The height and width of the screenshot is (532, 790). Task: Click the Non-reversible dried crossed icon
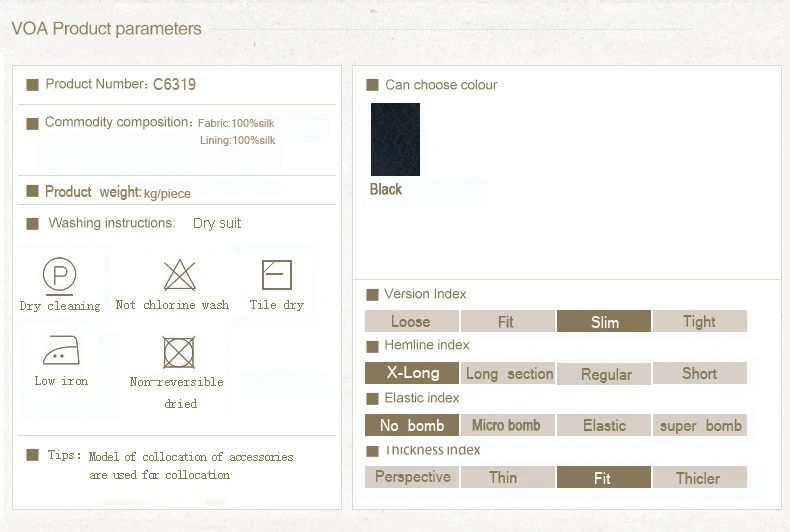(179, 352)
